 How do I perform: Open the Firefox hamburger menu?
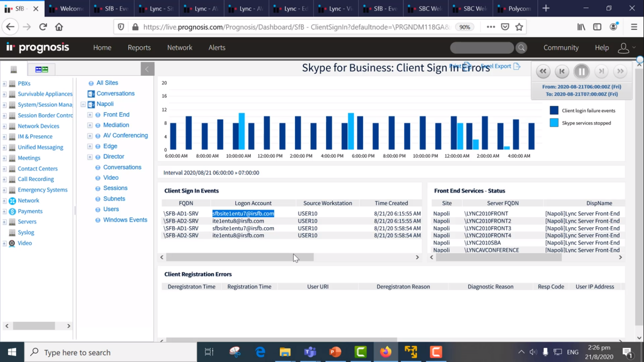[634, 27]
